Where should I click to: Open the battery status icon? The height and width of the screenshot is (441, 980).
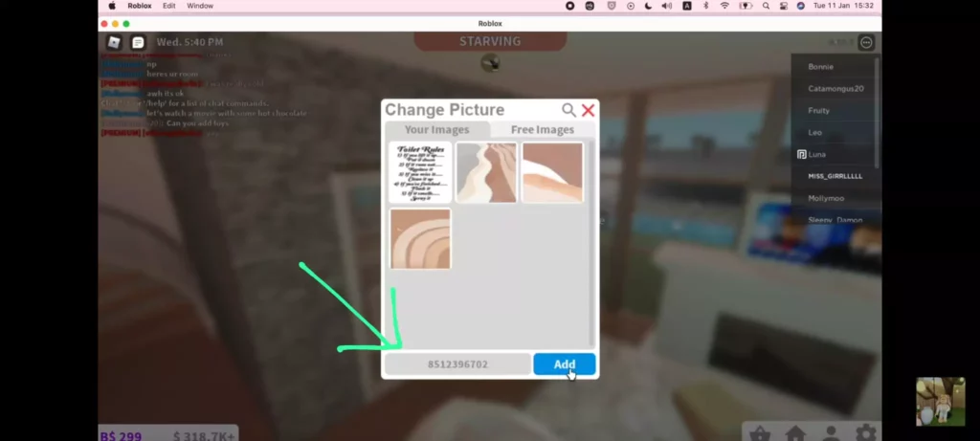point(746,6)
